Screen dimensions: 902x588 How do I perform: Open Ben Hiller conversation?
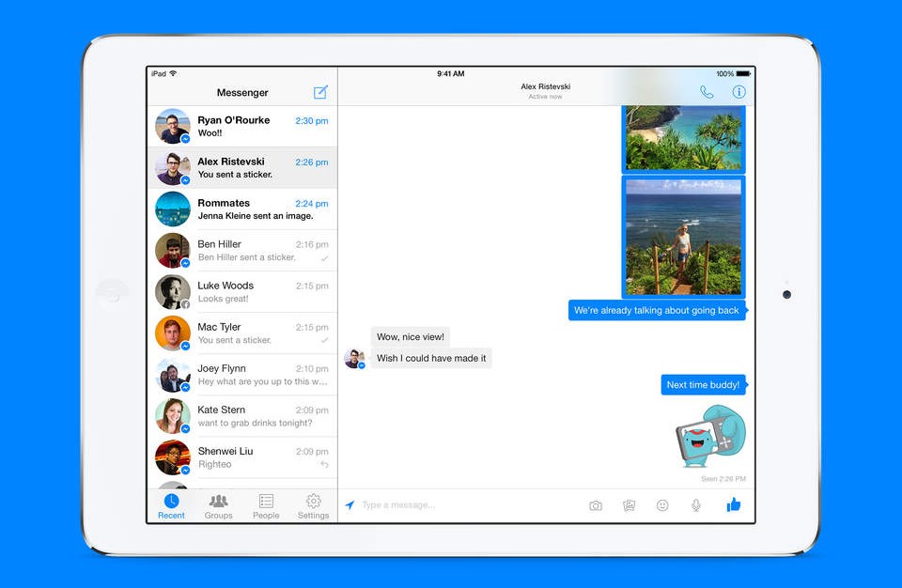point(242,250)
